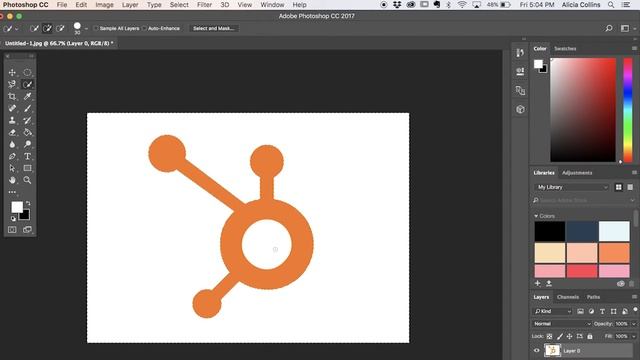
Task: Switch to the Adjustments tab
Action: 577,173
